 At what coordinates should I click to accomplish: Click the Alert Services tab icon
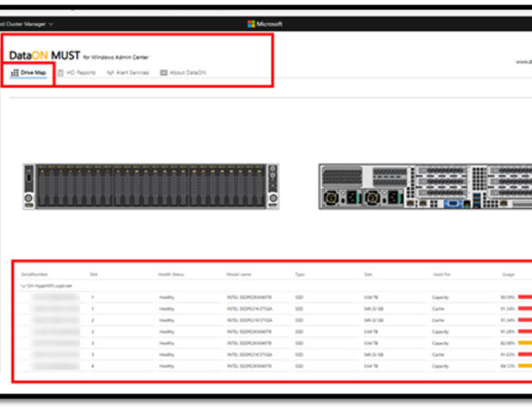[110, 73]
